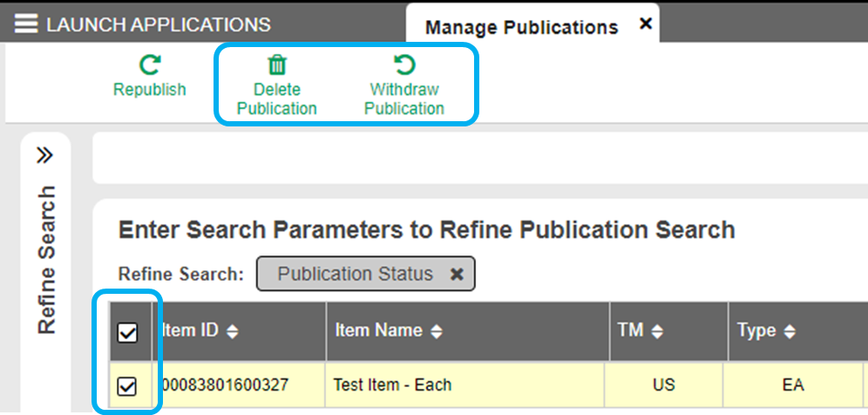The image size is (868, 415).
Task: Click the Test Item - Each cell
Action: point(392,384)
